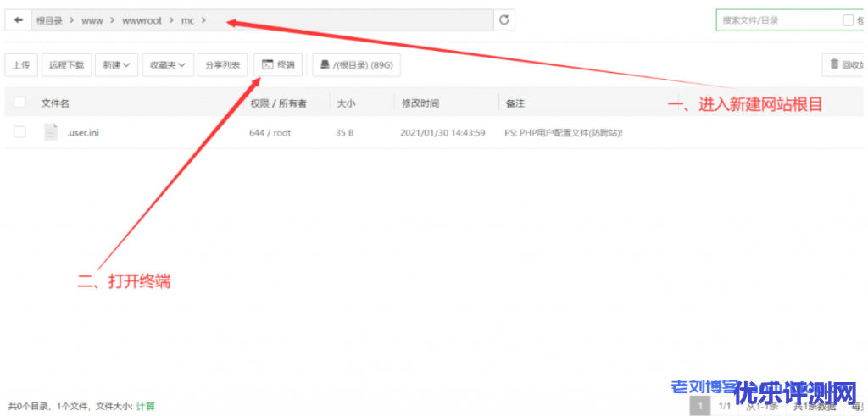The height and width of the screenshot is (416, 868).
Task: Go to the wwwroot breadcrumb folder
Action: [142, 21]
